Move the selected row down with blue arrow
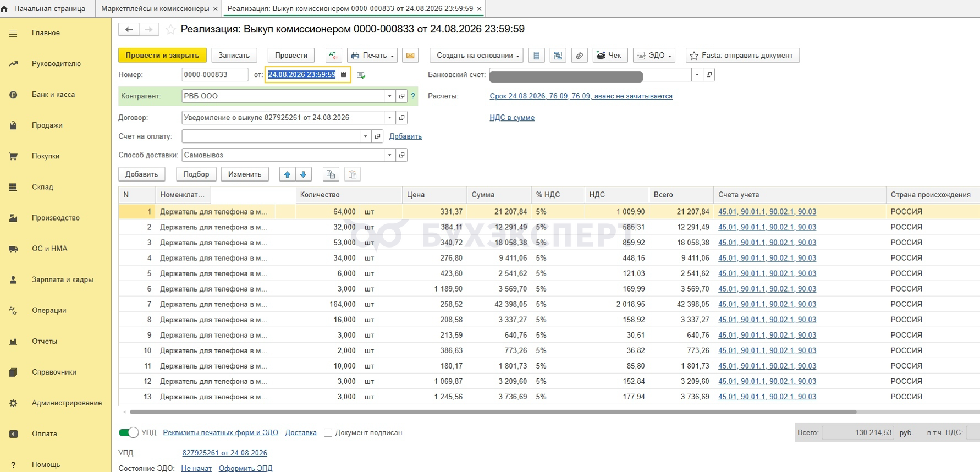Viewport: 980px width, 472px height. coord(303,174)
